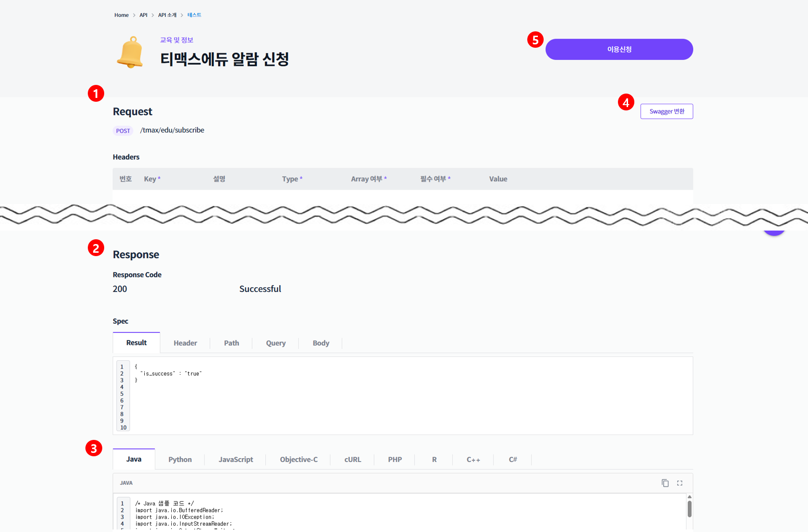
Task: Click the import java.io.InputStreamReader line
Action: (x=183, y=524)
